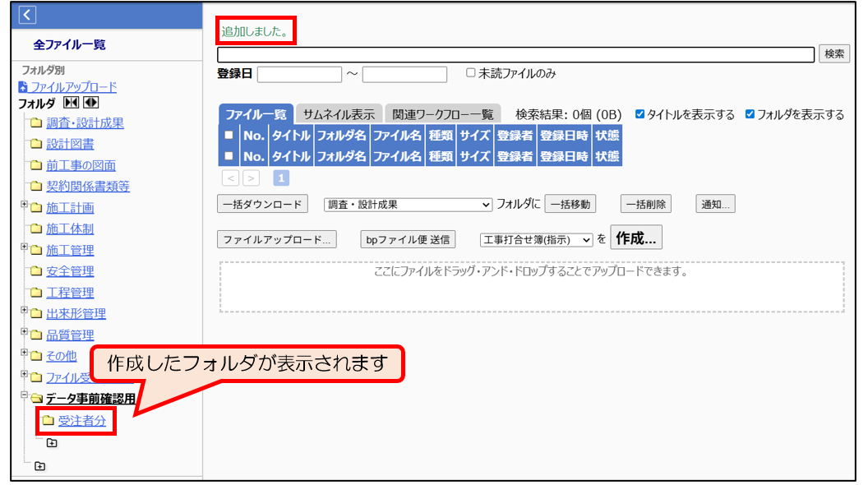Open the ファイルアップロード link in sidebar
Image resolution: width=868 pixels, height=485 pixels.
pos(73,86)
